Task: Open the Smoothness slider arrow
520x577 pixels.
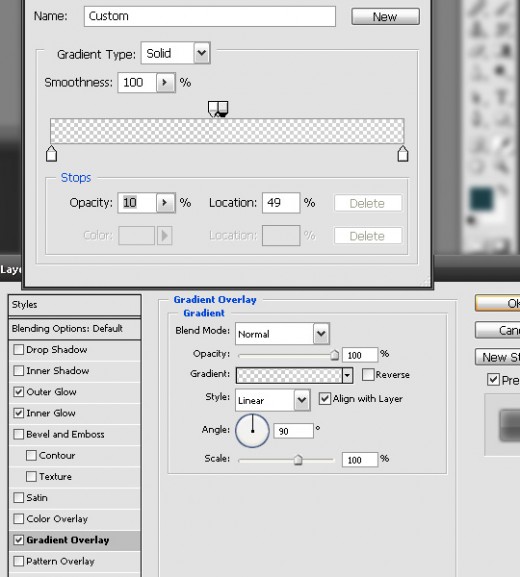Action: (165, 82)
